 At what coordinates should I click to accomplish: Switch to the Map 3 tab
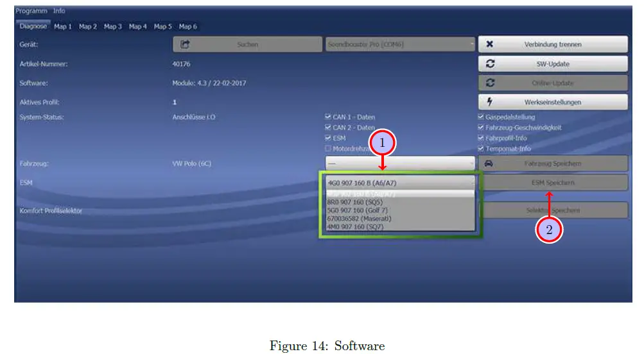tap(112, 27)
